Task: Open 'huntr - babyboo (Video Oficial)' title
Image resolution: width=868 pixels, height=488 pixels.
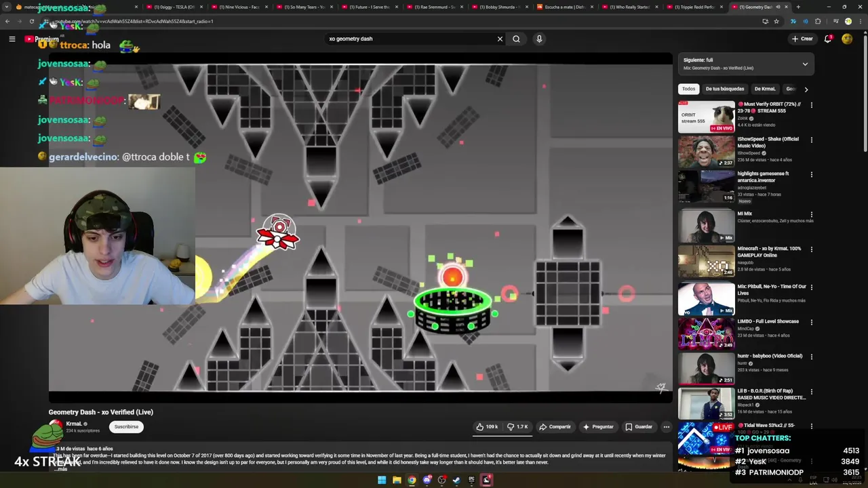Action: pos(770,356)
